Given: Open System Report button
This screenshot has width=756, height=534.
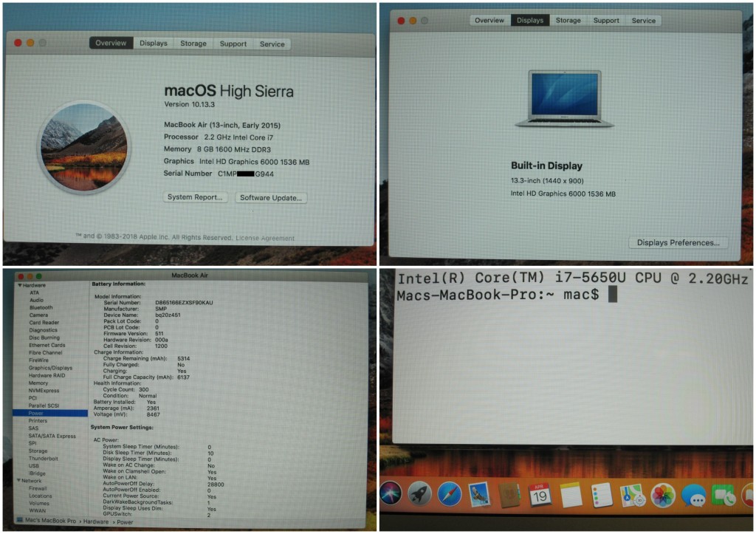Looking at the screenshot, I should [195, 196].
